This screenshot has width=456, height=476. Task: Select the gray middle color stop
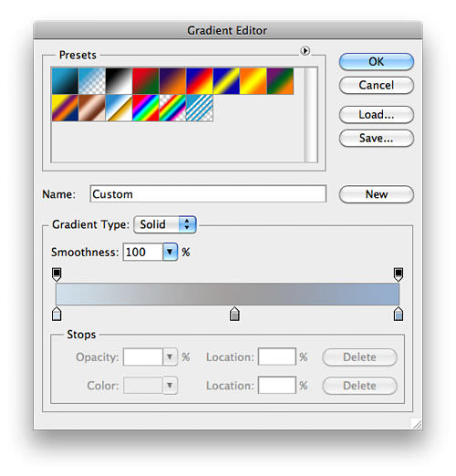234,314
